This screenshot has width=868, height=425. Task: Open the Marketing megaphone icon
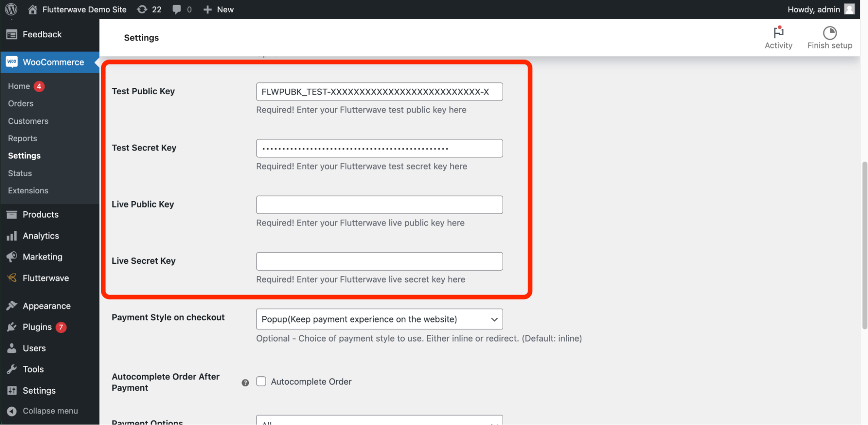click(x=12, y=257)
